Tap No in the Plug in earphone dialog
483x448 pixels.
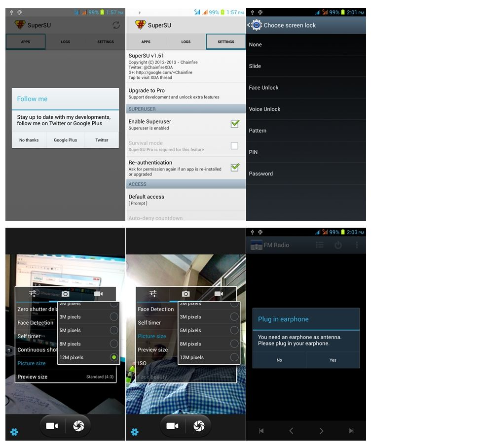pyautogui.click(x=279, y=360)
